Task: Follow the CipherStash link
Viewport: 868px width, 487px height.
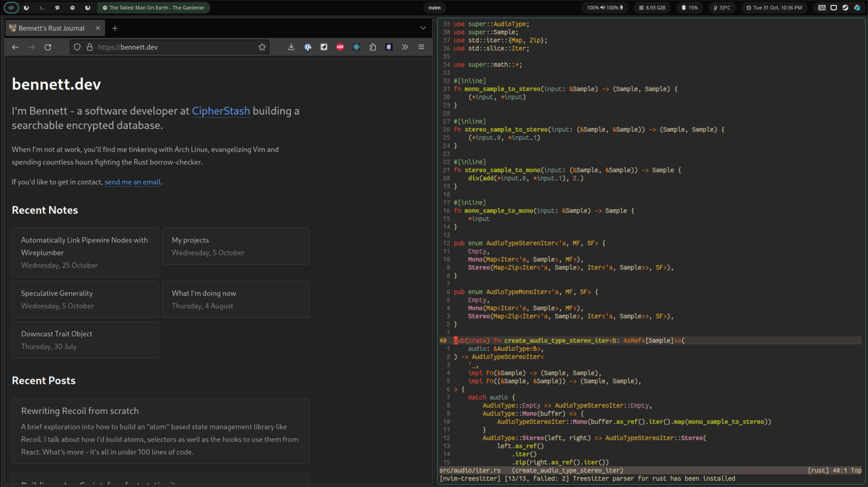Action: 221,111
